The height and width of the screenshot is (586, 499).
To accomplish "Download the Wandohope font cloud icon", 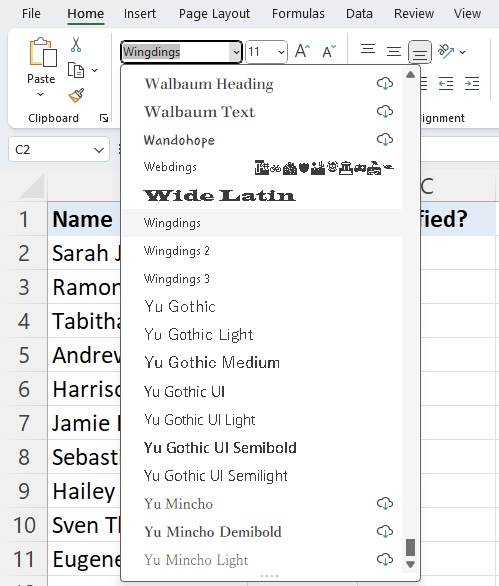I will pos(385,139).
